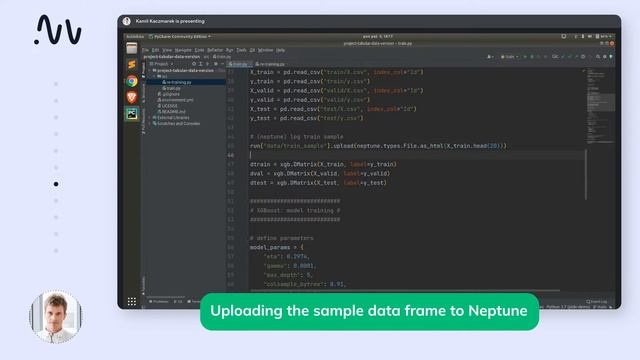Open Git history clock icon
Screen dimensions: 640x360
coord(583,57)
